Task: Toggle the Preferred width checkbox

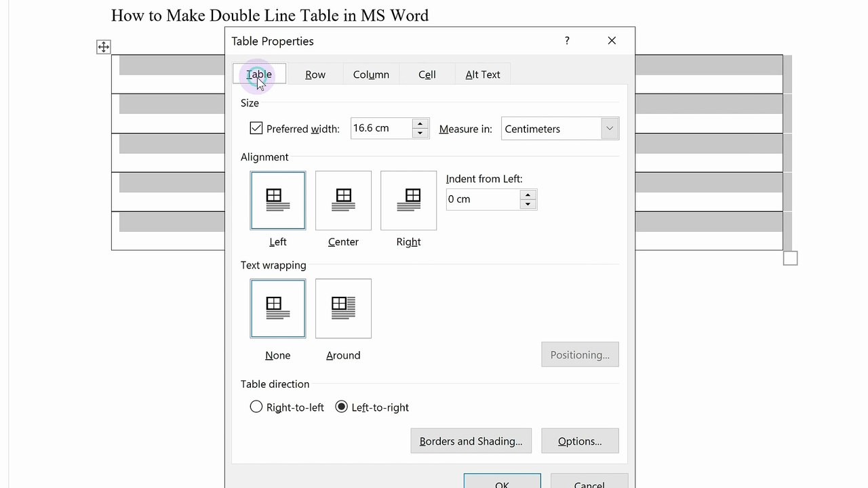Action: [256, 128]
